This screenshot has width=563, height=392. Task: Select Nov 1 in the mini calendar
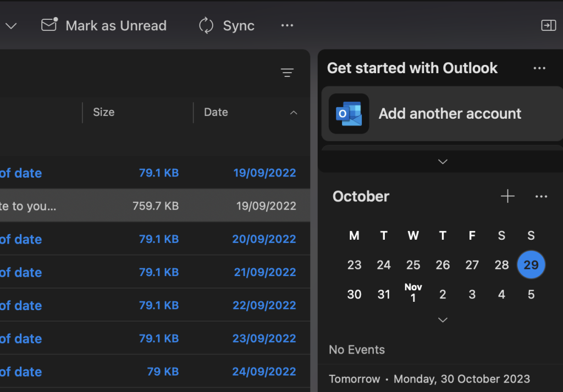(x=413, y=293)
